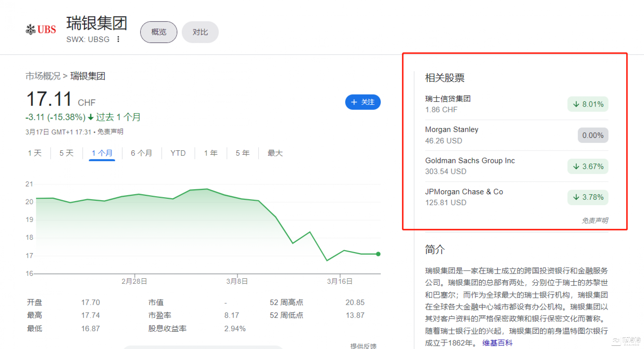
Task: Click the green end-point marker on chart
Action: point(378,254)
